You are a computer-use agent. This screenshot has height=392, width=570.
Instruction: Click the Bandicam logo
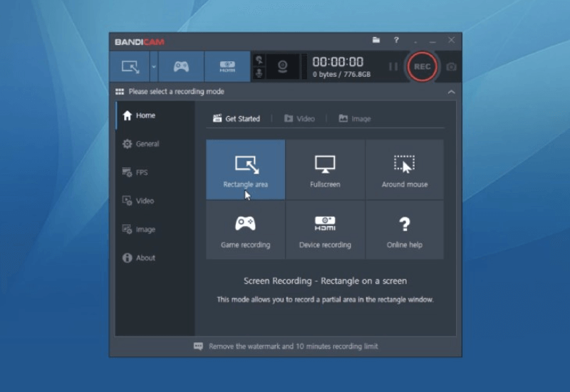(x=140, y=42)
